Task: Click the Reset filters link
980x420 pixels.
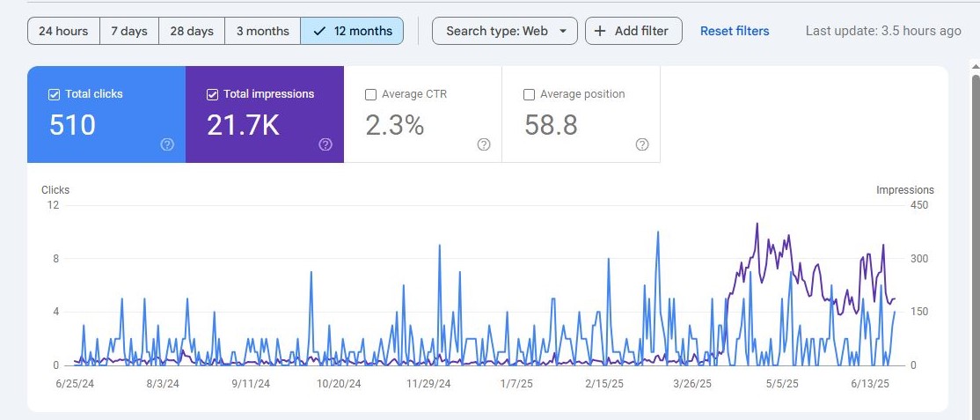Action: [x=735, y=31]
